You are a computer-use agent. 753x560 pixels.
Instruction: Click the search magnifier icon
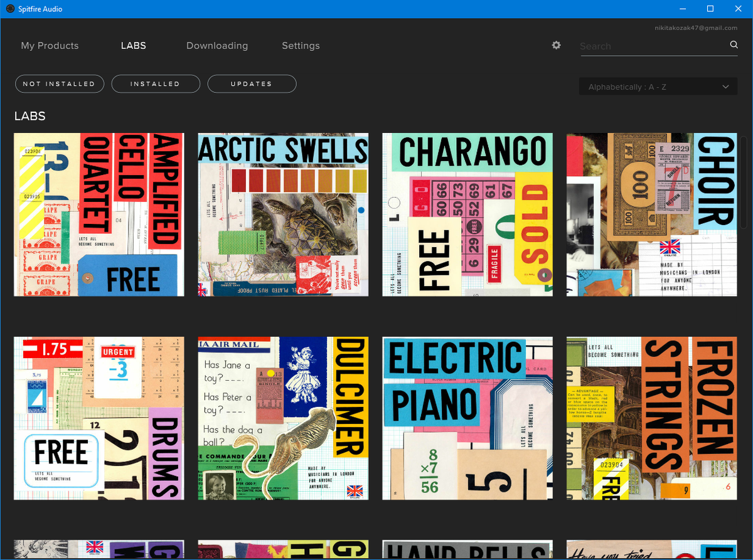tap(734, 45)
